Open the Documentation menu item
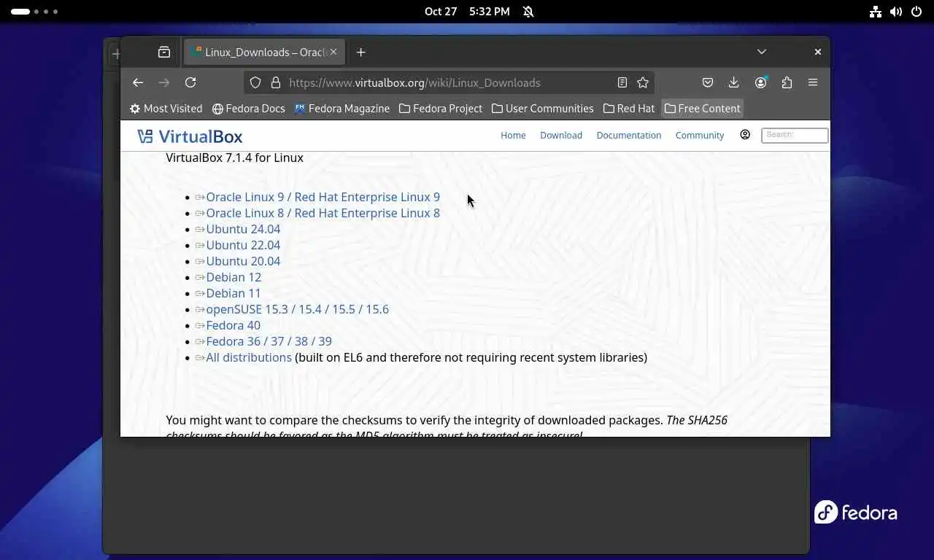Viewport: 934px width, 560px height. point(629,135)
